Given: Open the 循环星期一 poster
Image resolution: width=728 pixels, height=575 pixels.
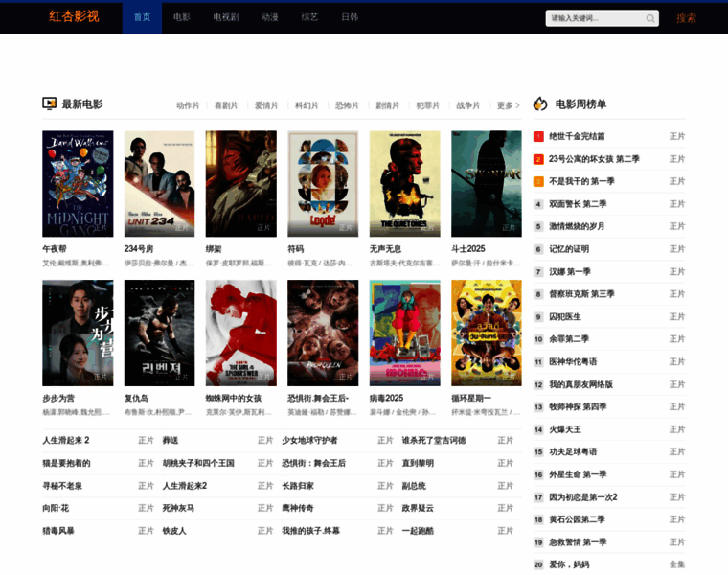Looking at the screenshot, I should 487,333.
